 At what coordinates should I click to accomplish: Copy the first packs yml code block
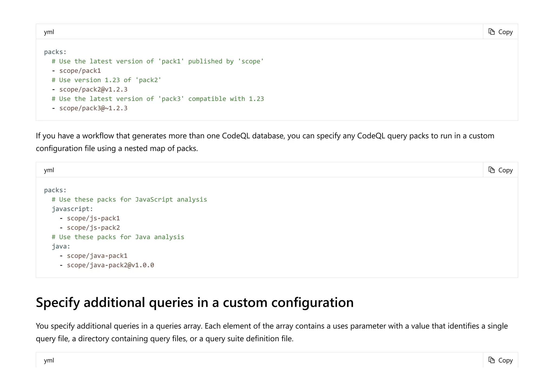click(x=500, y=32)
